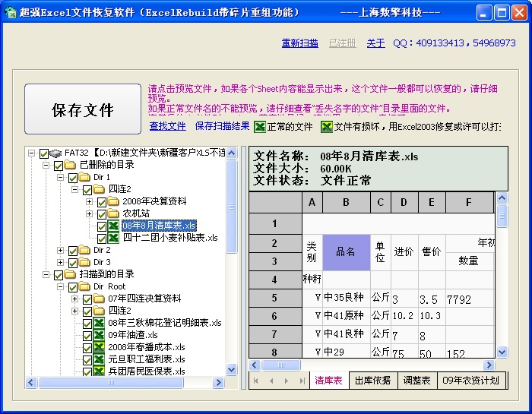Toggle the checkbox for the Dir 2 folder

[x=73, y=250]
